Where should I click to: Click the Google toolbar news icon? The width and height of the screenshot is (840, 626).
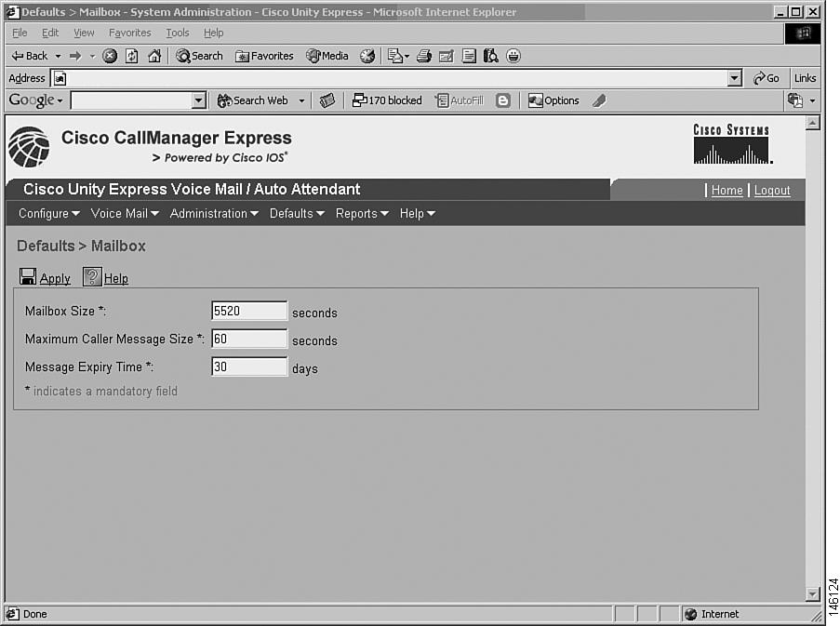[327, 100]
